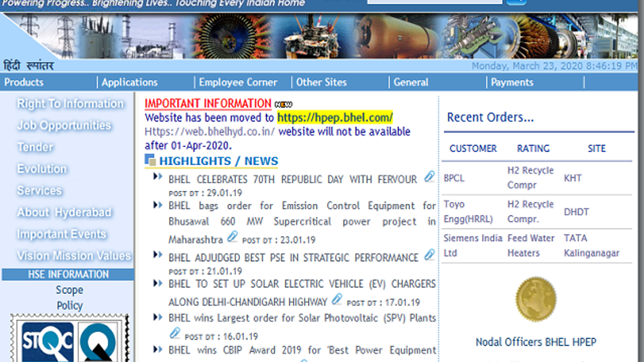The image size is (644, 362).
Task: Open BHEL Adjudged Best PSE headline
Action: [x=294, y=257]
